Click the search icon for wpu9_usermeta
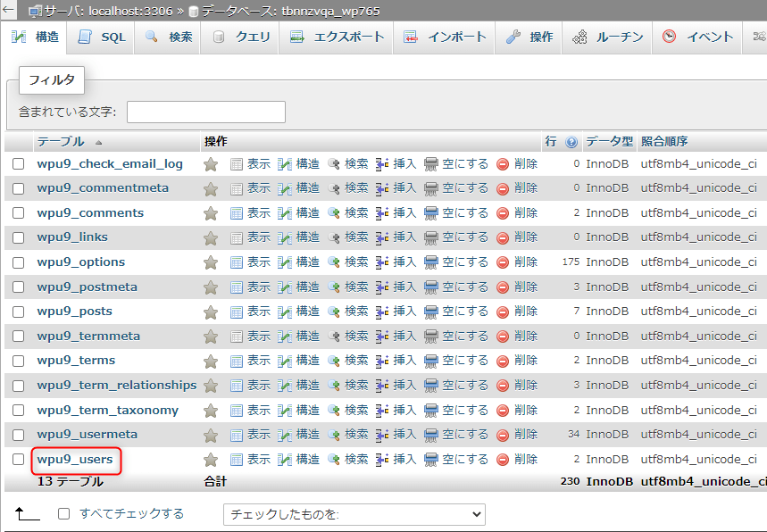Screen dimensions: 767x532 pos(334,435)
